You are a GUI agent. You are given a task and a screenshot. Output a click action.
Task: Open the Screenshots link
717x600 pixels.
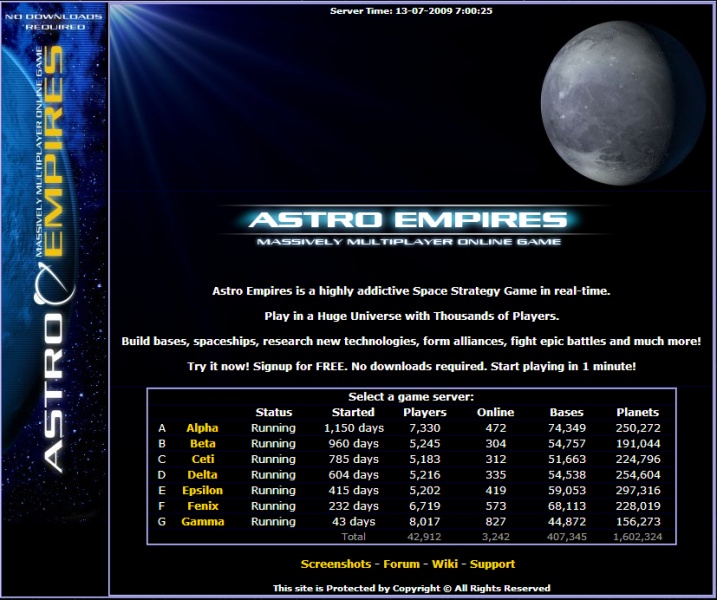pos(336,564)
